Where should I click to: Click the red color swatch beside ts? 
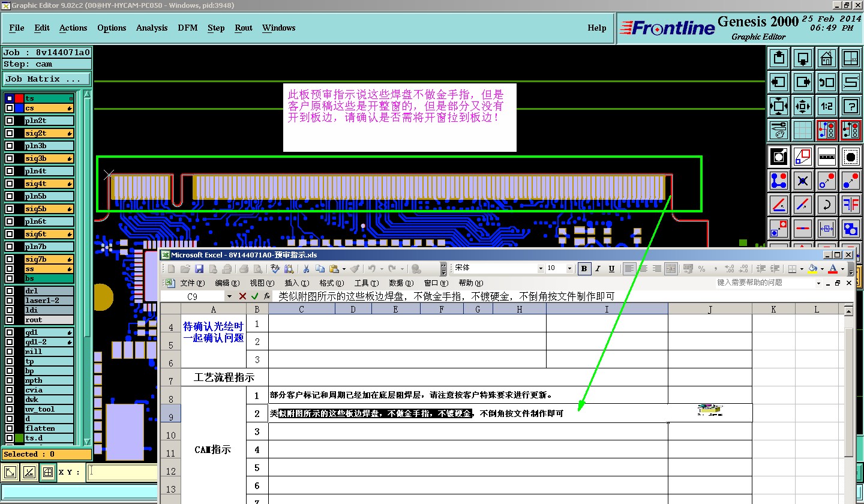[x=19, y=98]
